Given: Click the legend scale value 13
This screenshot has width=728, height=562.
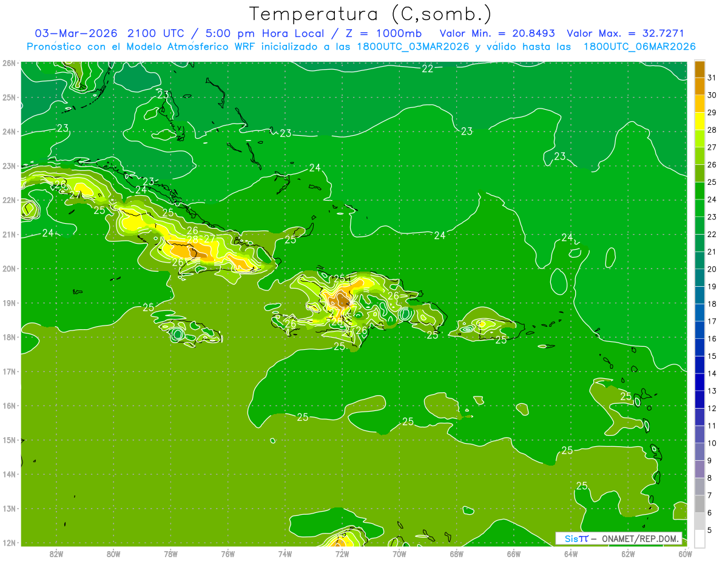Looking at the screenshot, I should (x=712, y=391).
